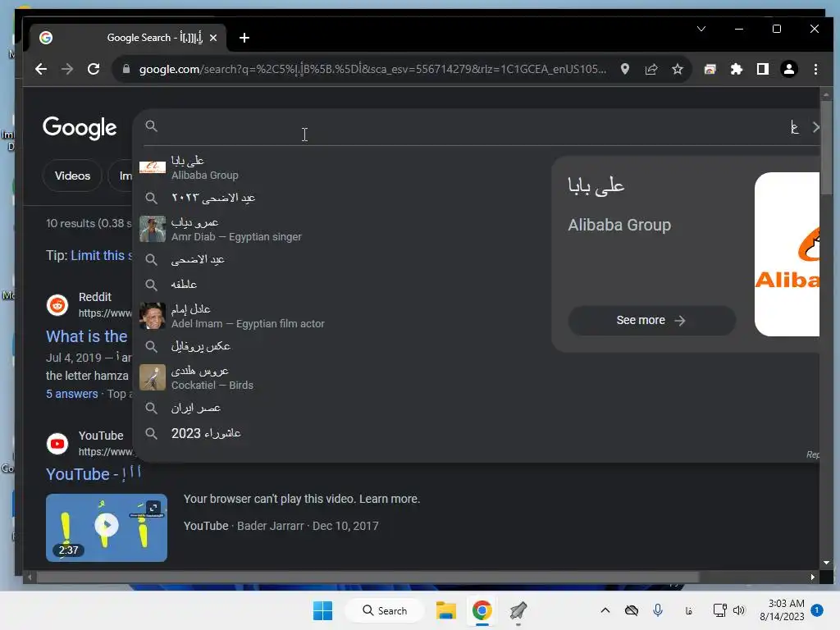Viewport: 840px width, 630px height.
Task: Go forward using the browser forward arrow
Action: [x=67, y=69]
